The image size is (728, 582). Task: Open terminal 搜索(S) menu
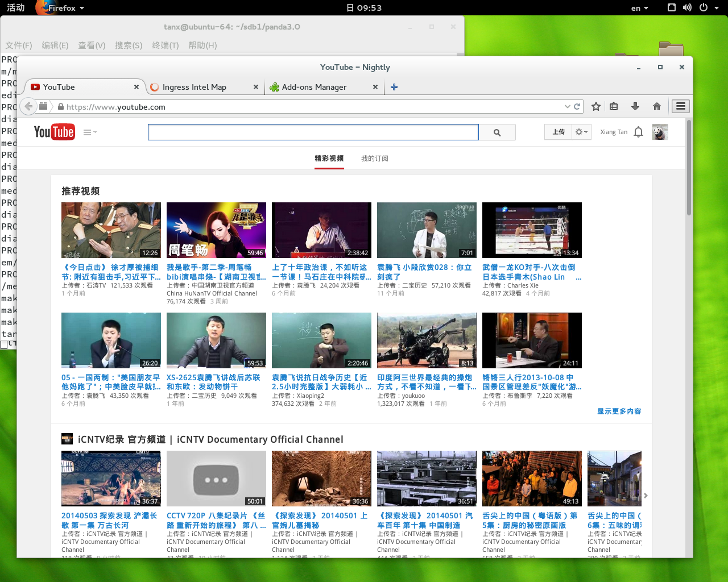129,45
